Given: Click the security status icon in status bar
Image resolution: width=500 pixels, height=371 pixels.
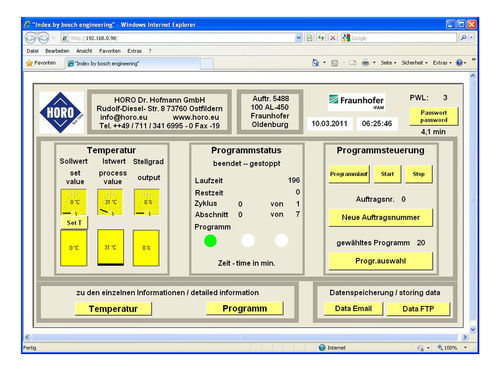Looking at the screenshot, I should click(x=421, y=348).
